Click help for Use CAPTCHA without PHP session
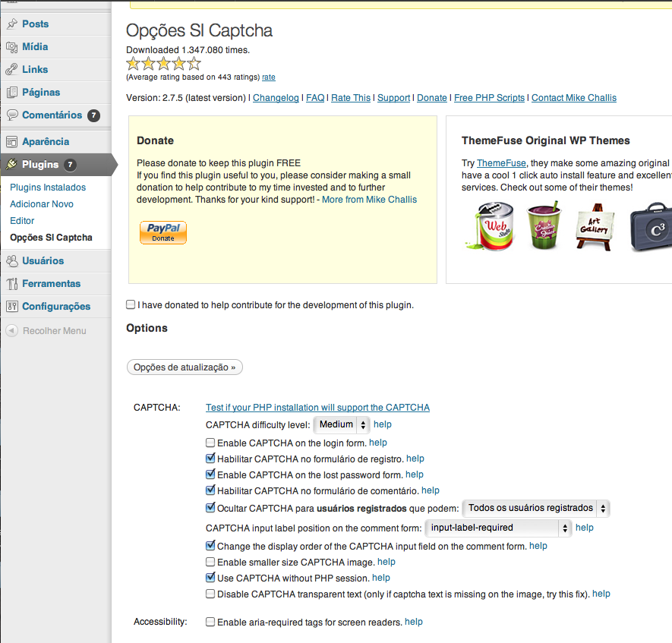This screenshot has height=643, width=672. 381,578
